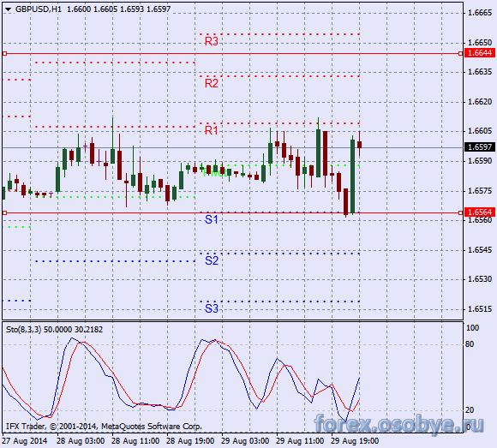Click the black 1.6597 current price tag

480,147
